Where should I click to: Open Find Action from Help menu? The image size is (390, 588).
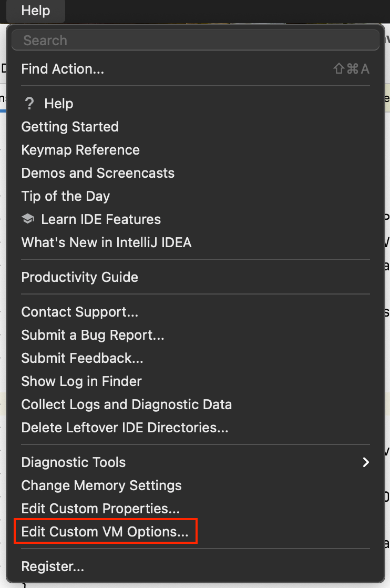point(63,69)
